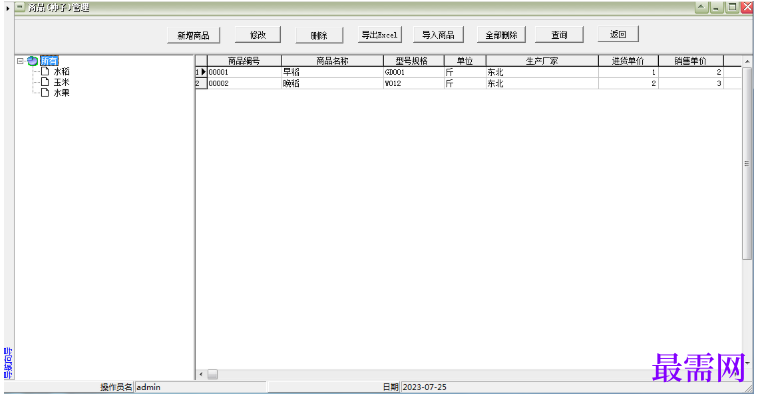This screenshot has height=399, width=764.
Task: Click the globe icon beside 所有
Action: pos(33,61)
